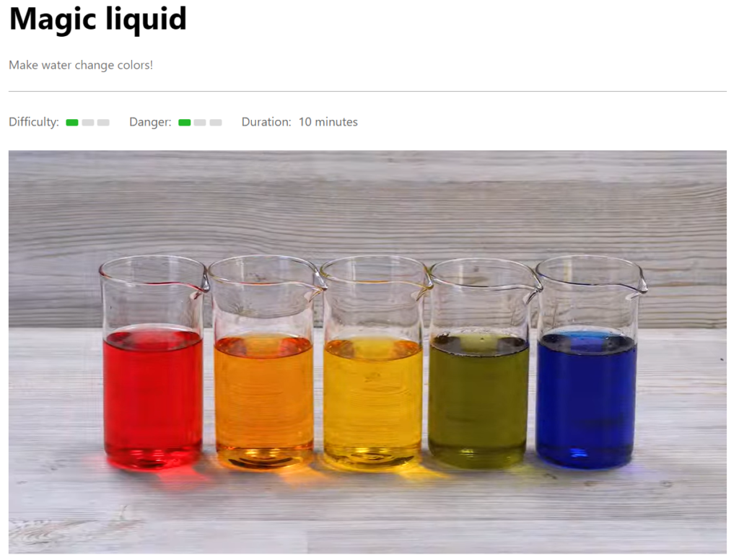Click the blue liquid beaker

point(588,362)
